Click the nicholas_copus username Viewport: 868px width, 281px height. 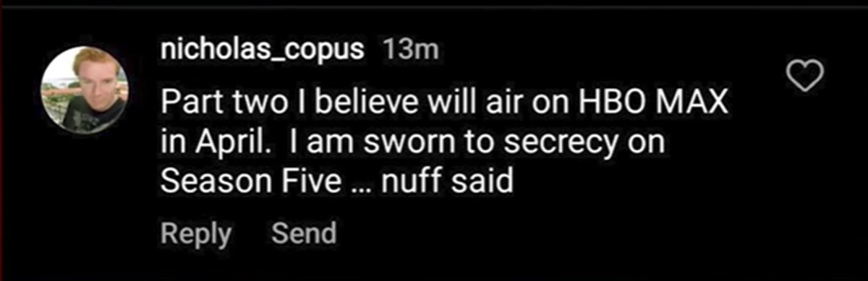pyautogui.click(x=264, y=51)
